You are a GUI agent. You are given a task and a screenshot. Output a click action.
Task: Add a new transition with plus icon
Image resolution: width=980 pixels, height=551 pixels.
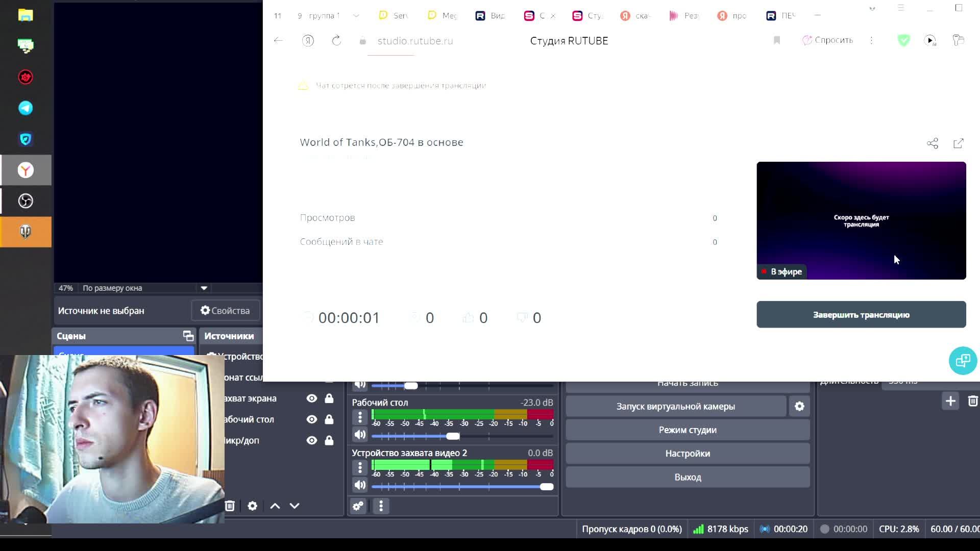[x=950, y=401]
